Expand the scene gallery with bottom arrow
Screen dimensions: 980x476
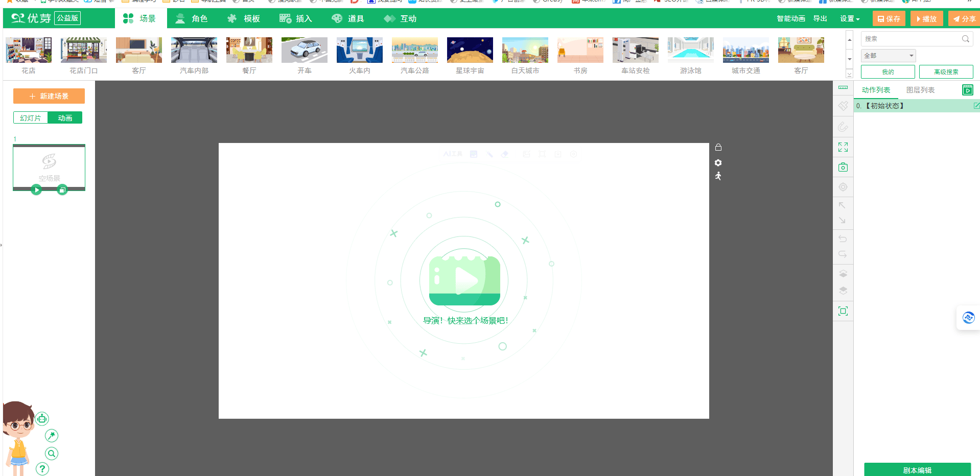850,74
